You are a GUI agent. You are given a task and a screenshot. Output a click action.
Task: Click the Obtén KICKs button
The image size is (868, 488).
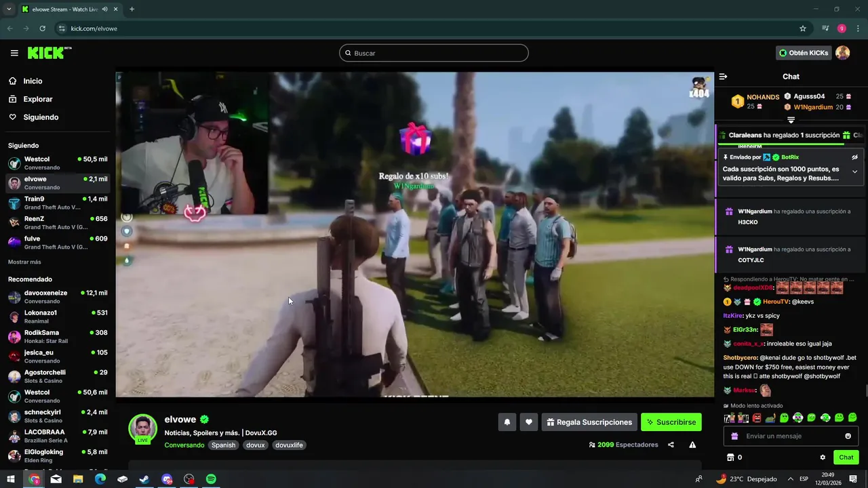(x=804, y=53)
